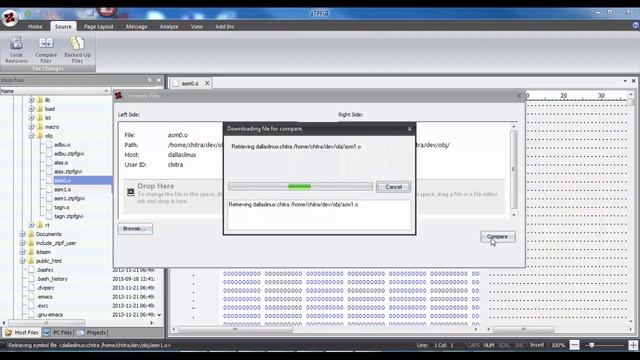The height and width of the screenshot is (360, 640).
Task: Click the Documents folder icon in tree
Action: (31, 234)
